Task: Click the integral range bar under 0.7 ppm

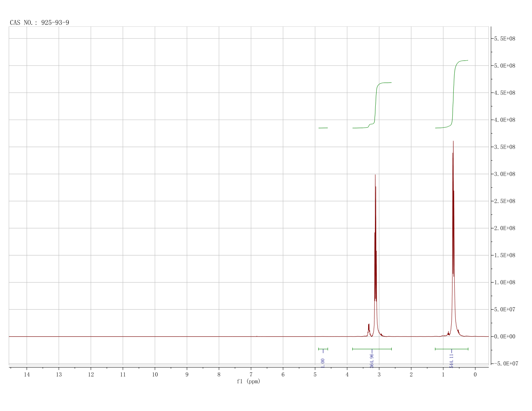Action: pyautogui.click(x=451, y=349)
